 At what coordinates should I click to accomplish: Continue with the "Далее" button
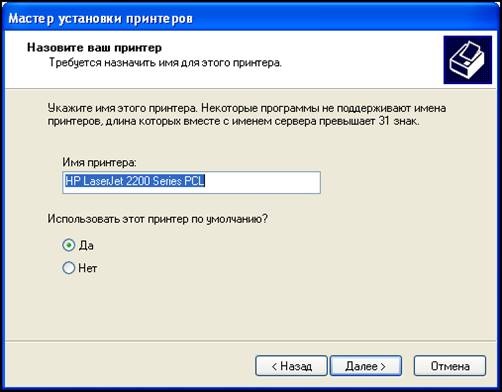tap(366, 366)
